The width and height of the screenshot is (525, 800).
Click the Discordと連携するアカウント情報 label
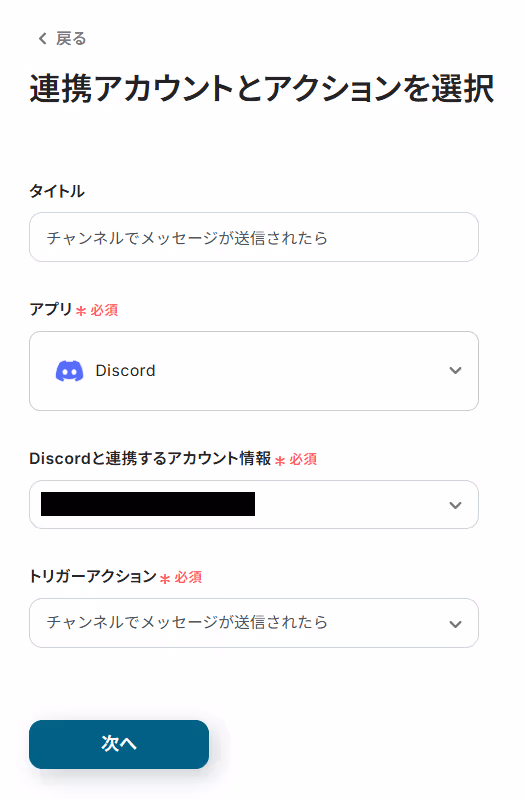pyautogui.click(x=150, y=458)
